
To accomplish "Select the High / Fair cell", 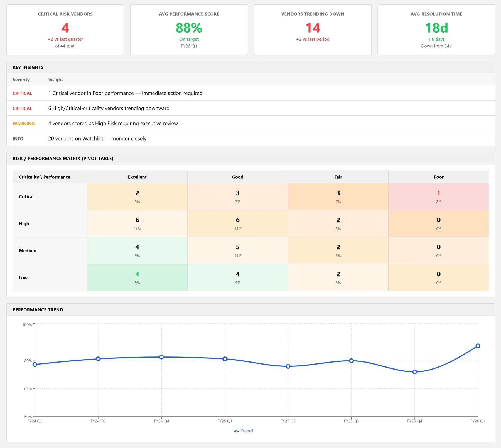I will (338, 223).
